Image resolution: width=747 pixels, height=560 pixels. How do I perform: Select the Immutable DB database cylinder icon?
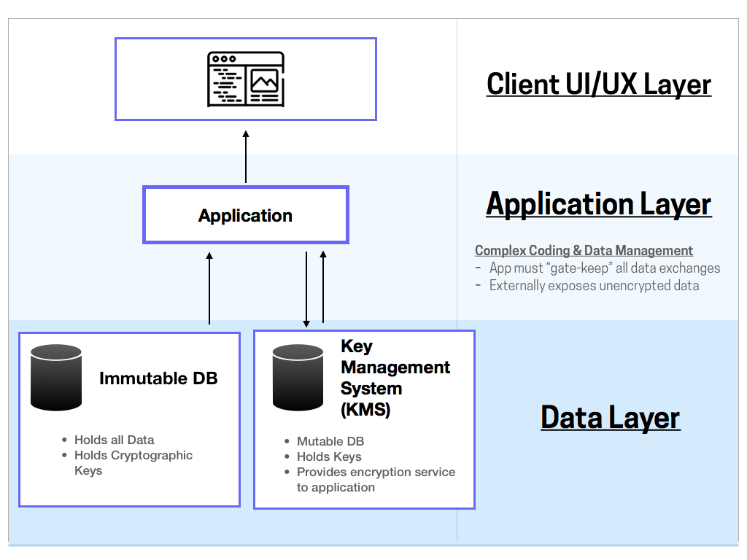point(56,378)
